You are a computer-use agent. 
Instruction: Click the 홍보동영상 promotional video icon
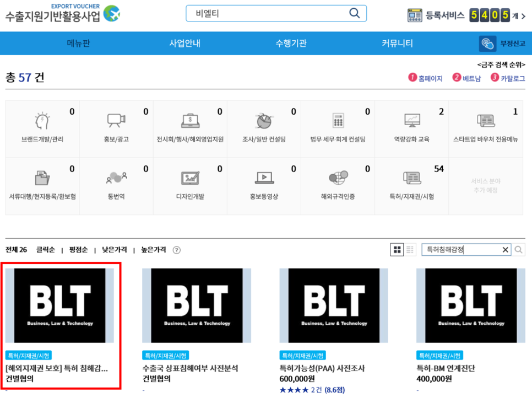[264, 178]
